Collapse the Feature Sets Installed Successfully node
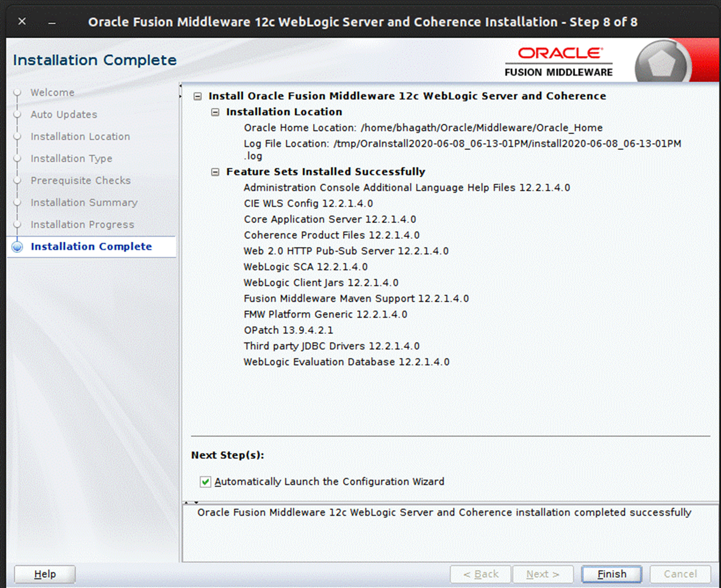 [215, 172]
